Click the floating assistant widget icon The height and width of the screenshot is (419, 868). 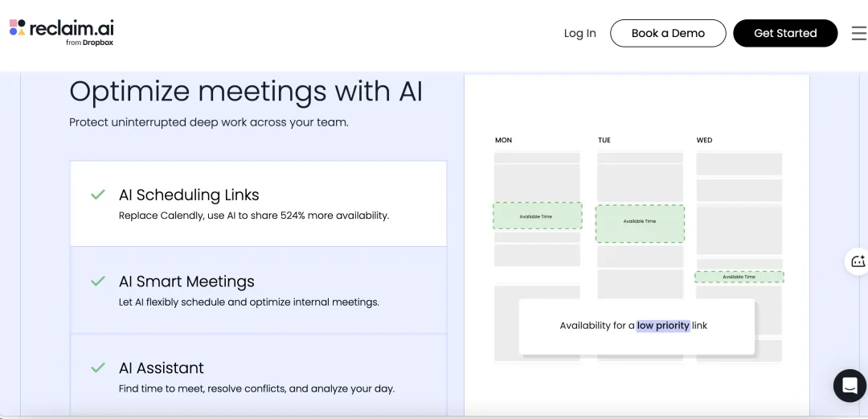(x=858, y=261)
